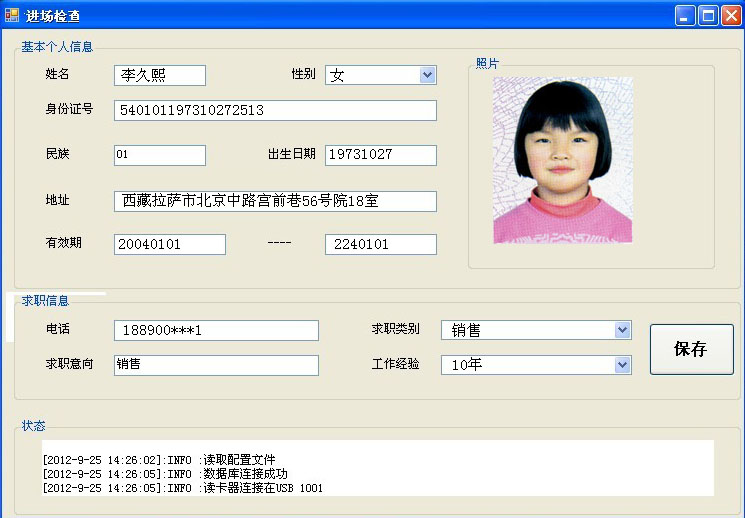Maximize the 进场检查 window
The width and height of the screenshot is (745, 518).
click(x=708, y=16)
